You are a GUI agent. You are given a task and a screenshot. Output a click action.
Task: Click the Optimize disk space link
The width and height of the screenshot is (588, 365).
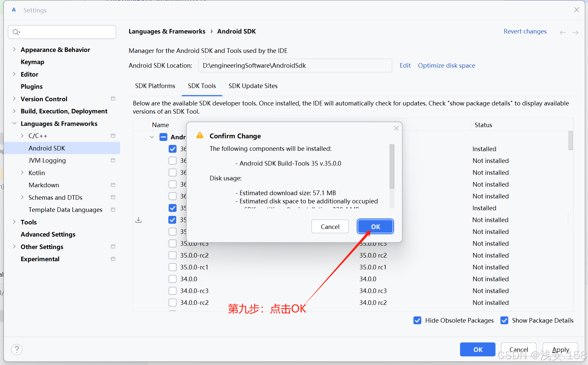pyautogui.click(x=446, y=65)
